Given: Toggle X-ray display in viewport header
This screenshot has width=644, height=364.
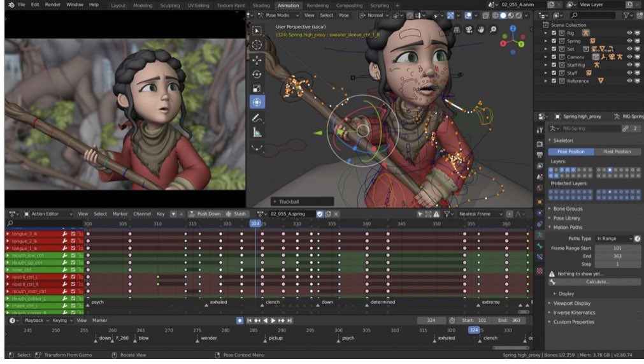Looking at the screenshot, I should (x=485, y=15).
